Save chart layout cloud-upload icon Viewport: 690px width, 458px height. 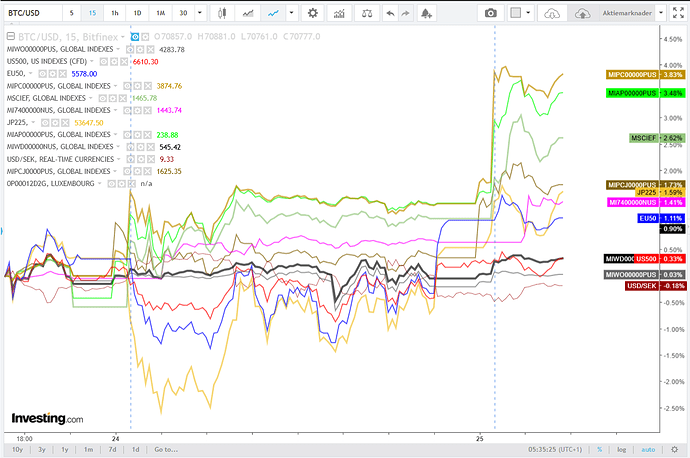(x=582, y=13)
